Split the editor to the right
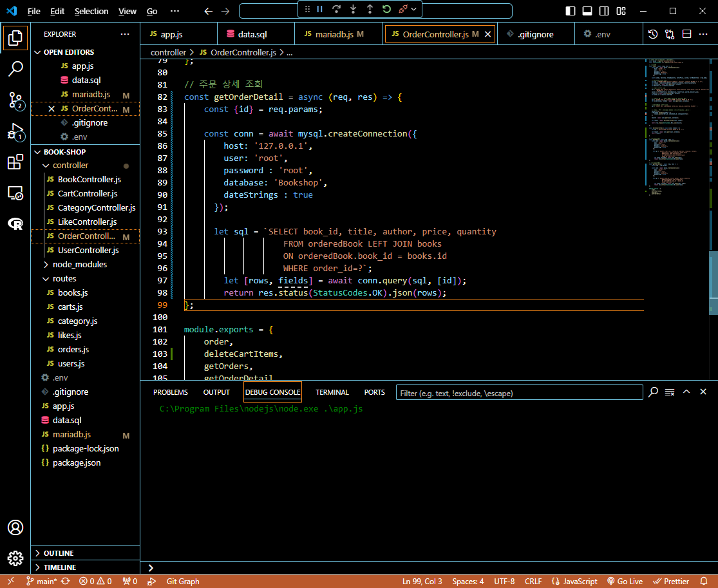The image size is (718, 588). pos(686,34)
